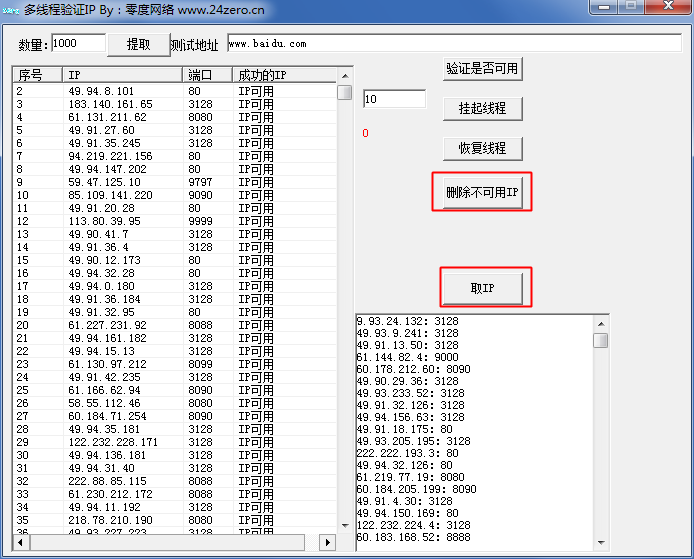Click the 恢复线程 button
This screenshot has height=559, width=694.
[482, 148]
